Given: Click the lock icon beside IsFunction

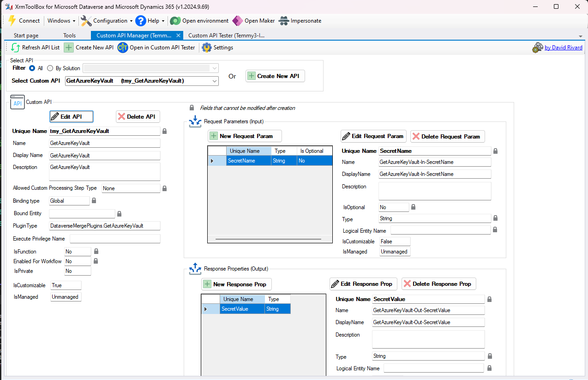Looking at the screenshot, I should (96, 252).
